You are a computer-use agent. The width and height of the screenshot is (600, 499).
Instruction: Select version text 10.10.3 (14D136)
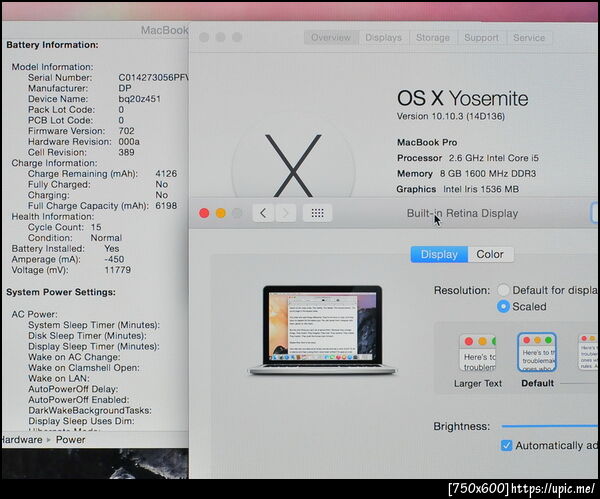[468, 116]
